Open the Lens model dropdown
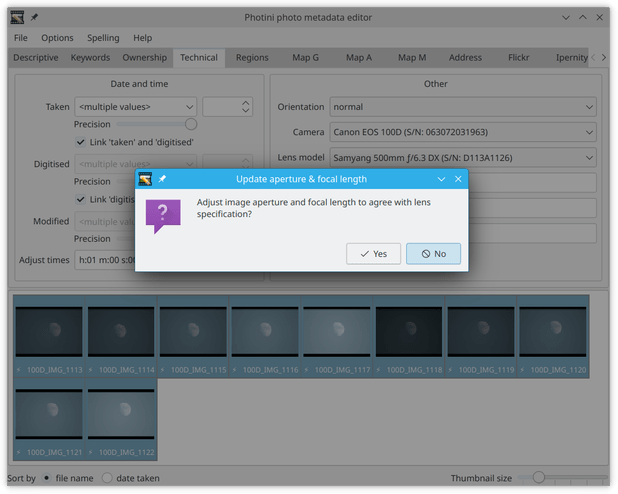The width and height of the screenshot is (618, 494). pos(463,158)
